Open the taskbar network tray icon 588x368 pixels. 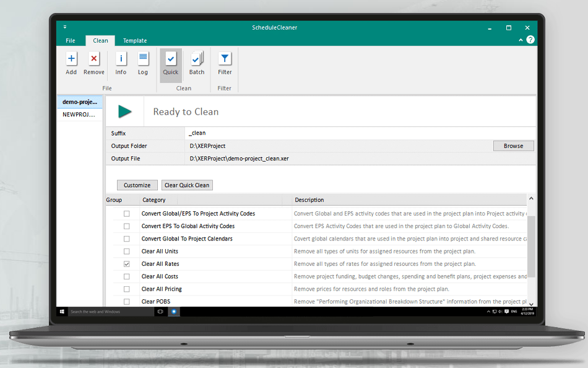point(495,312)
